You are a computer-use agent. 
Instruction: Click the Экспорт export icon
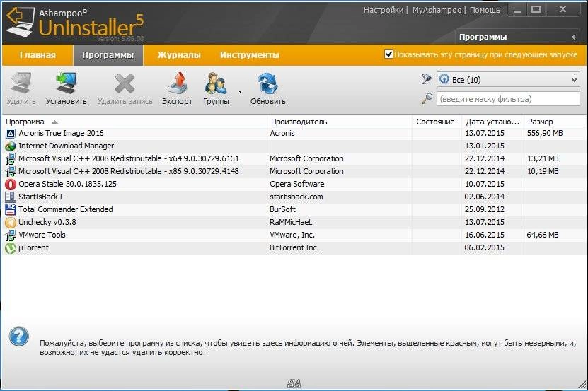178,83
